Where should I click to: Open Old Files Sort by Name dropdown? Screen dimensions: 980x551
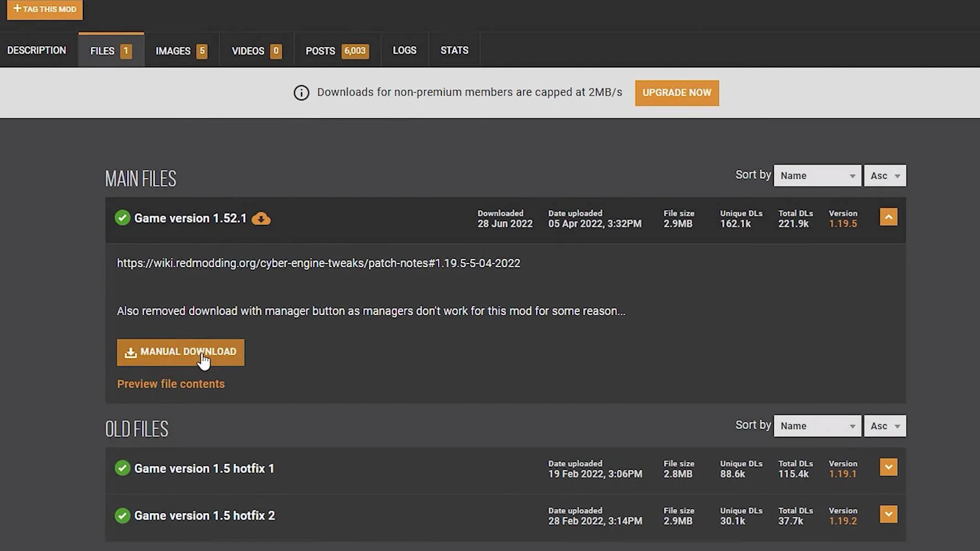click(817, 426)
